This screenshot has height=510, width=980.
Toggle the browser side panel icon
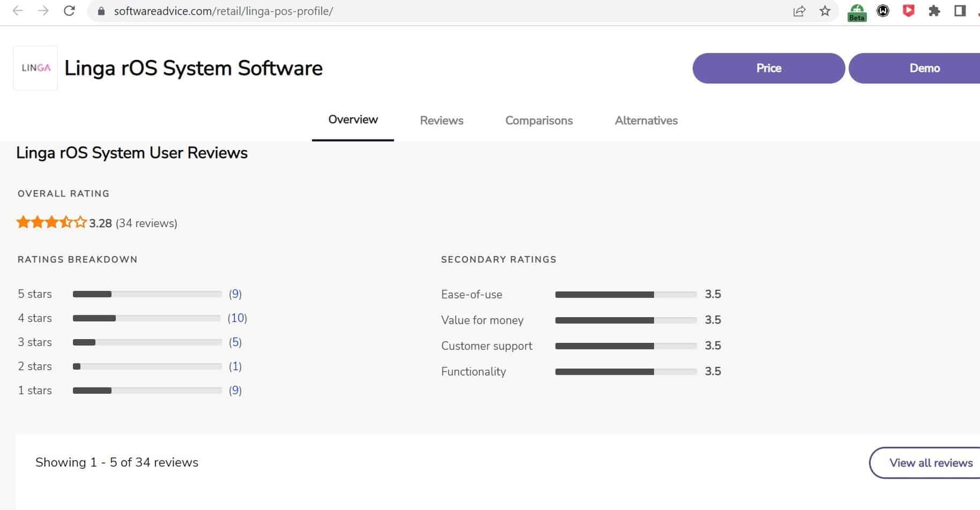pyautogui.click(x=960, y=11)
